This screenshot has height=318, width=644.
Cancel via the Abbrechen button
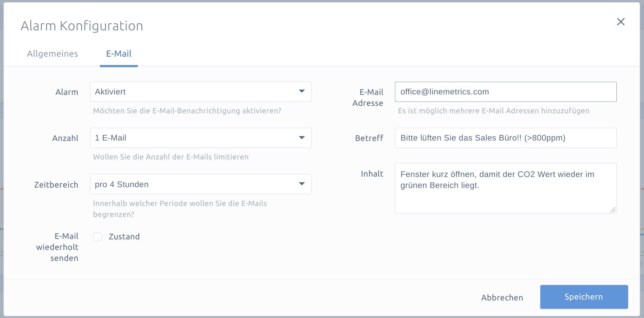(x=502, y=298)
